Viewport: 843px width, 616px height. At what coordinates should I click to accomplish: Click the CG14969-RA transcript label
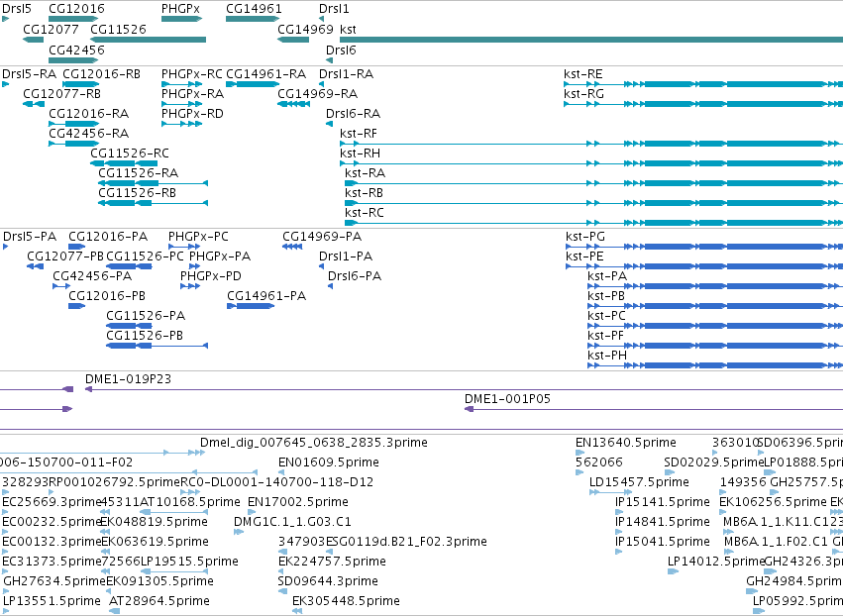318,93
